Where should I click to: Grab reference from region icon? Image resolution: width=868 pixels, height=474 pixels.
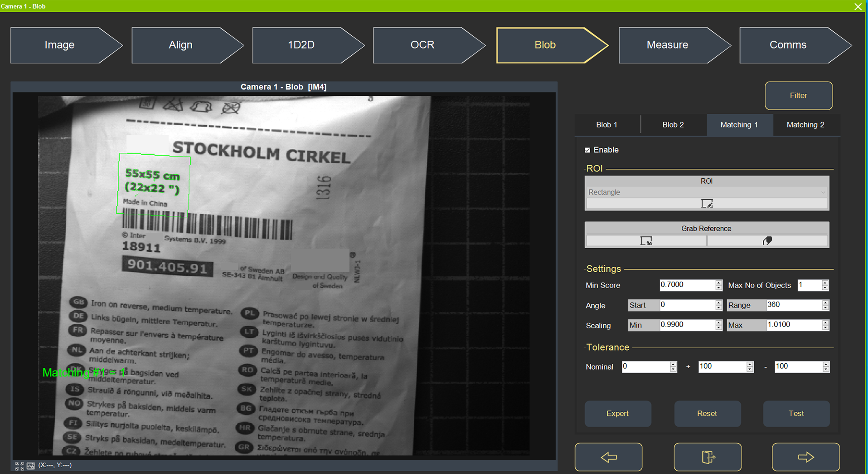646,241
